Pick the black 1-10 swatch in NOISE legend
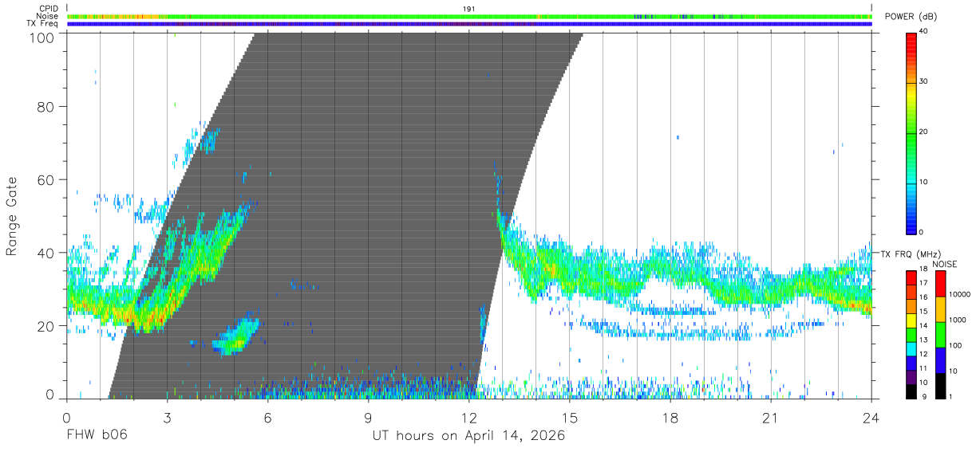This screenshot has width=980, height=452. point(940,386)
